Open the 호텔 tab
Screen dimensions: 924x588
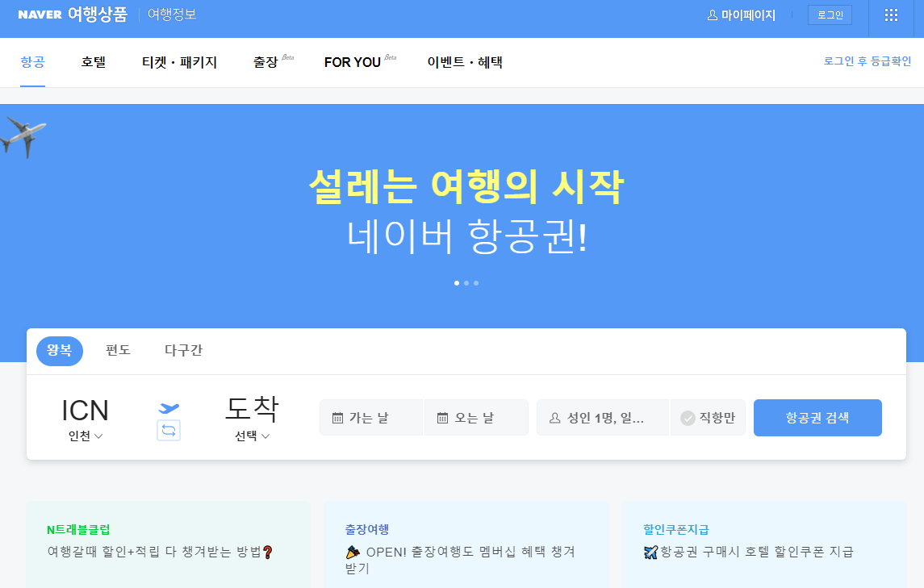tap(93, 62)
